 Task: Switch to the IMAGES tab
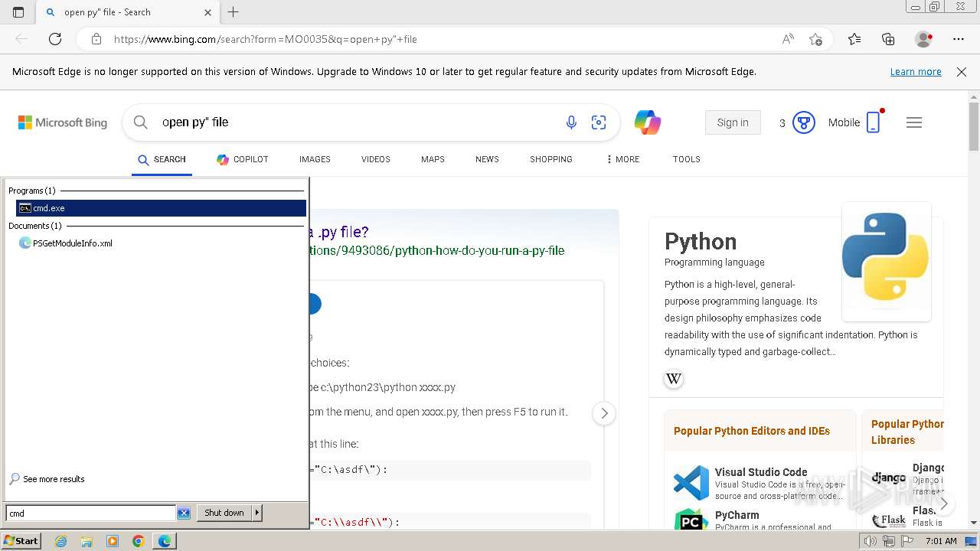[315, 159]
